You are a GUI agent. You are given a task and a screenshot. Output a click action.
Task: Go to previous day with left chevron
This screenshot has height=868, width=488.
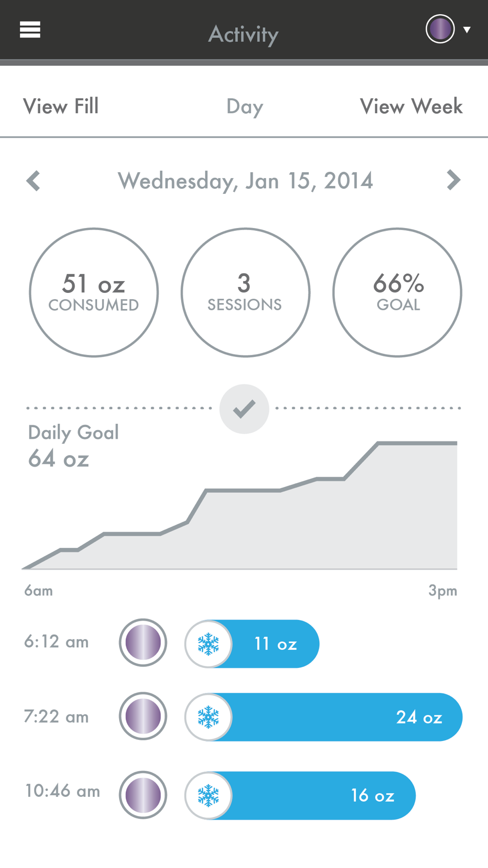pyautogui.click(x=33, y=181)
